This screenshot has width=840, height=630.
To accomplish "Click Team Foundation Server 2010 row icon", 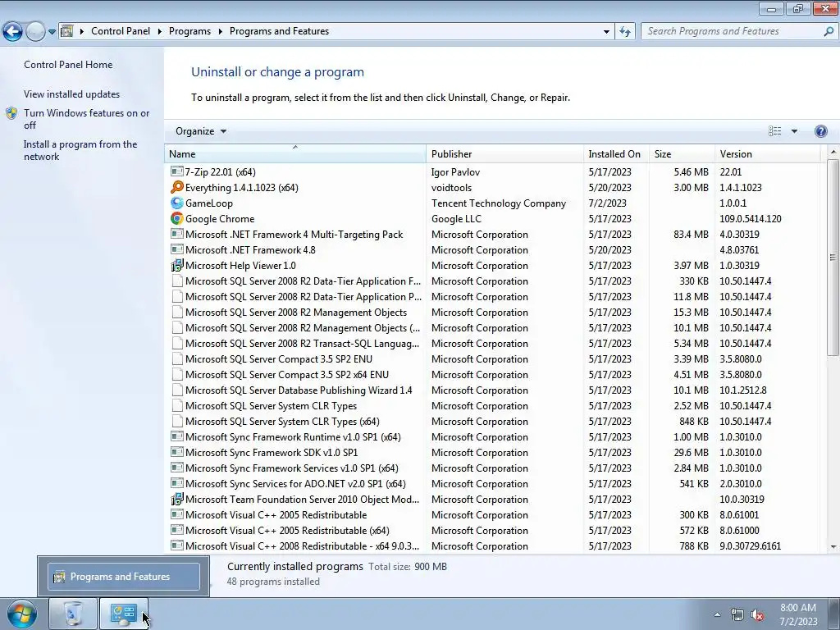I will (x=177, y=499).
